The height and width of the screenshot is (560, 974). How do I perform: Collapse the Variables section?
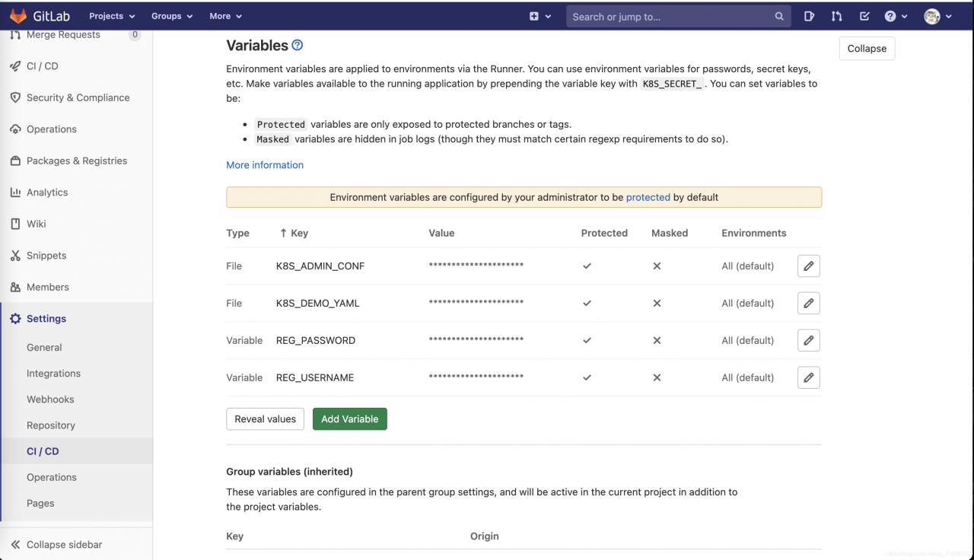867,48
